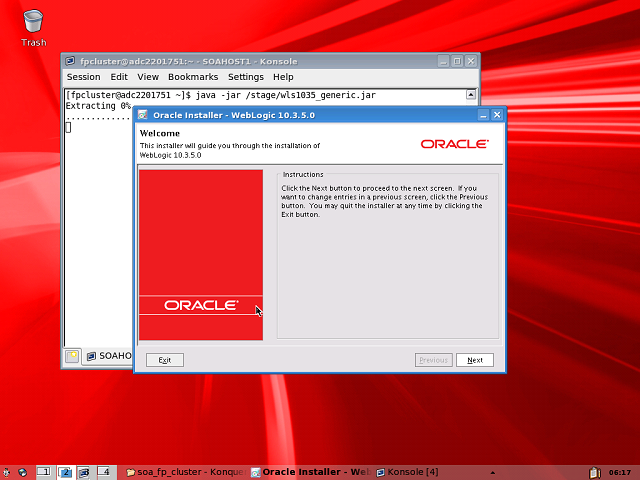Click the Exit button in installer
Image resolution: width=640 pixels, height=480 pixels.
[165, 360]
